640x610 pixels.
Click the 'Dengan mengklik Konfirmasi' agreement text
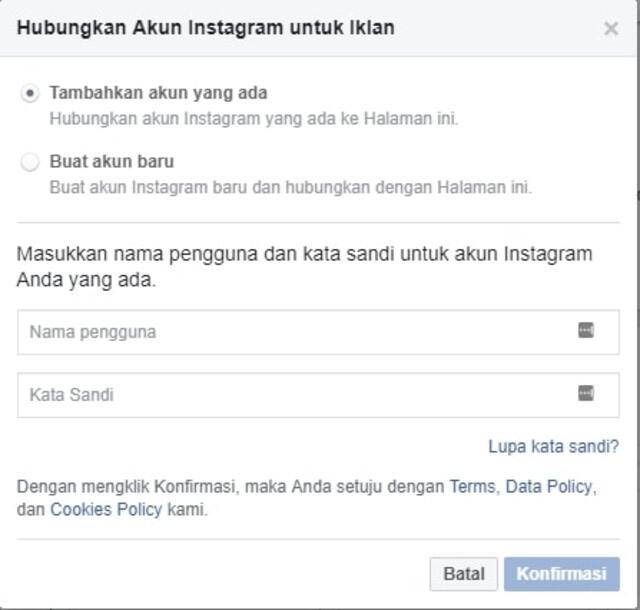[x=230, y=487]
